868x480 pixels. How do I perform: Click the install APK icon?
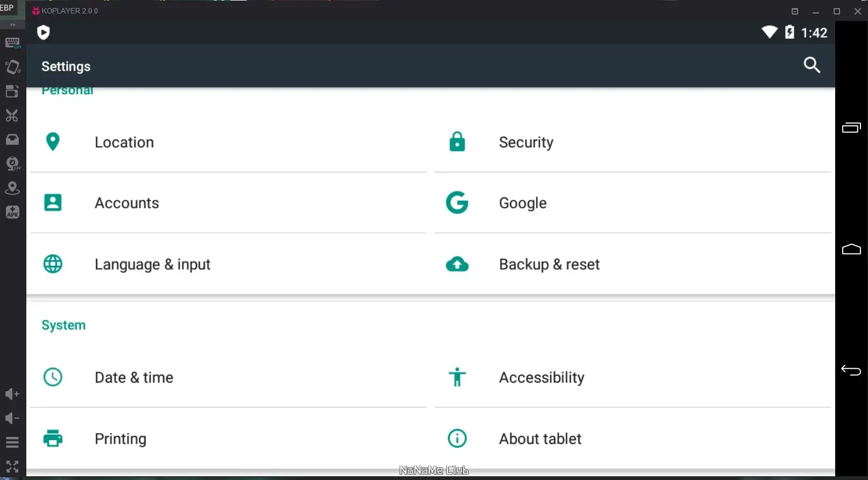pyautogui.click(x=12, y=212)
